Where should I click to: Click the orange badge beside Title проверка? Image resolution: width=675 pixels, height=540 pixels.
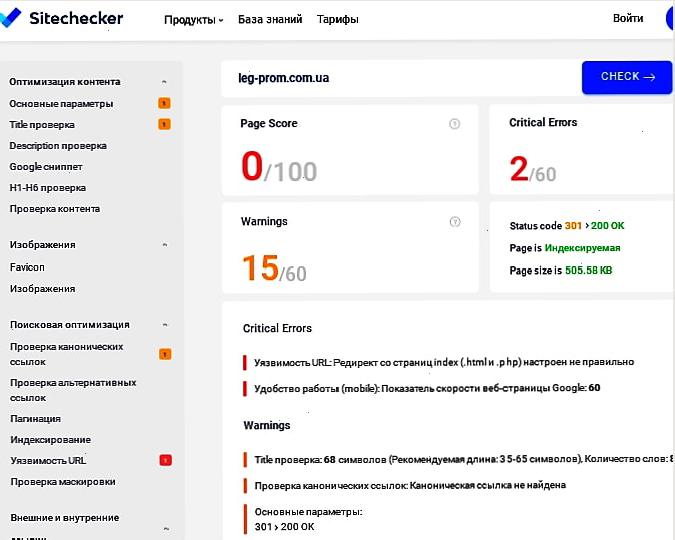[164, 124]
